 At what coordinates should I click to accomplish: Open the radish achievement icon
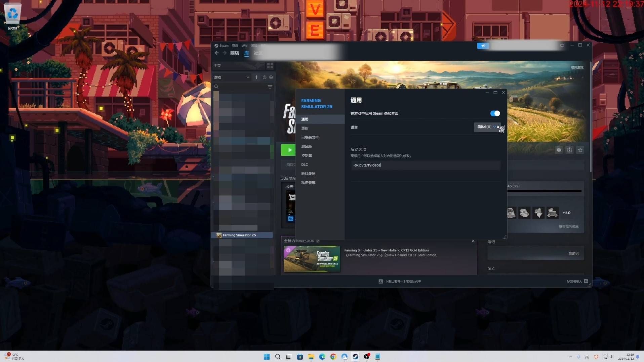coord(538,213)
